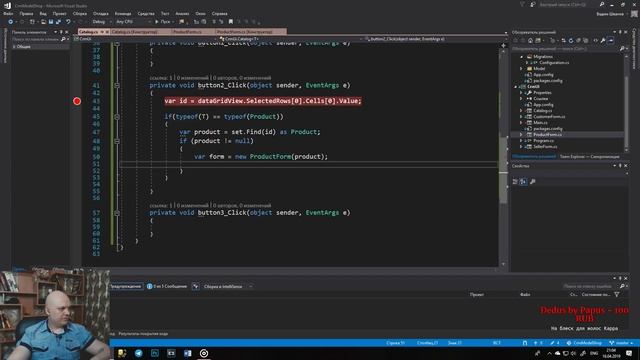This screenshot has height=360, width=640.
Task: Toggle the Предупреждения filter in the Error List
Action: 126,287
